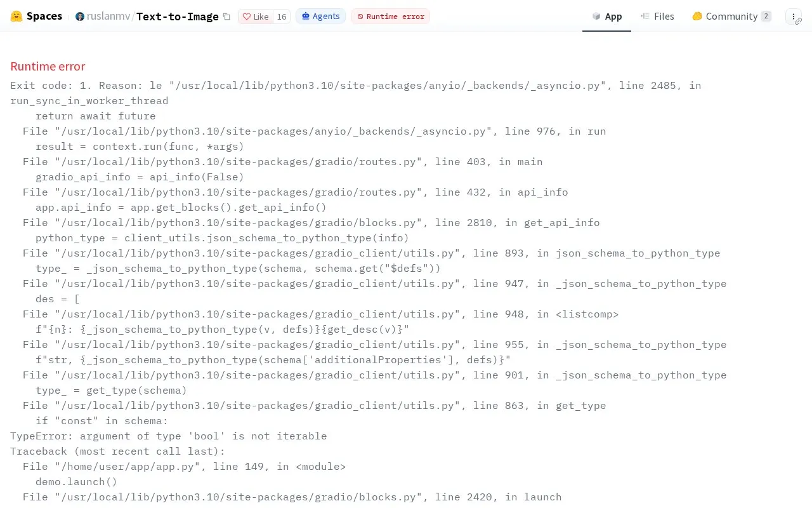The image size is (812, 508).
Task: Click the hands icon on the Community tab
Action: click(697, 17)
